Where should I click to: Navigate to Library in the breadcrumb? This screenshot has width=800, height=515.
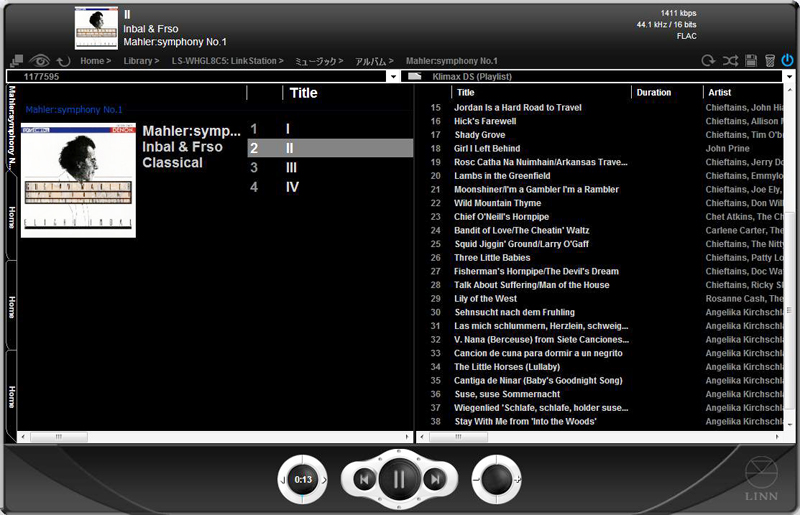(x=138, y=61)
